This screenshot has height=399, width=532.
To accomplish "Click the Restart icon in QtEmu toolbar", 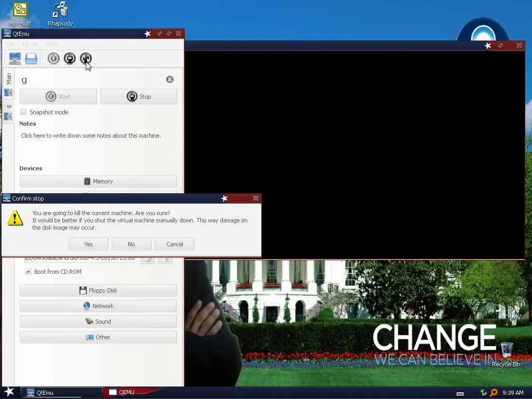I will pyautogui.click(x=86, y=58).
